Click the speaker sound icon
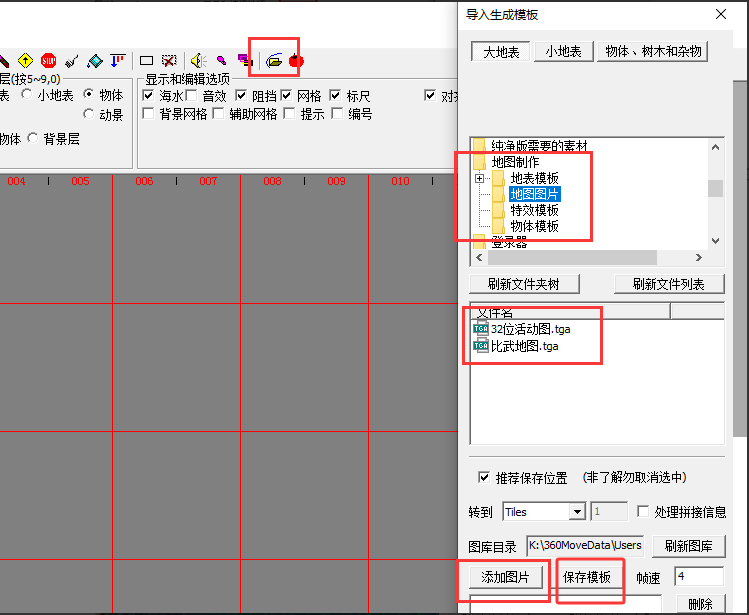Image resolution: width=749 pixels, height=615 pixels. click(198, 61)
